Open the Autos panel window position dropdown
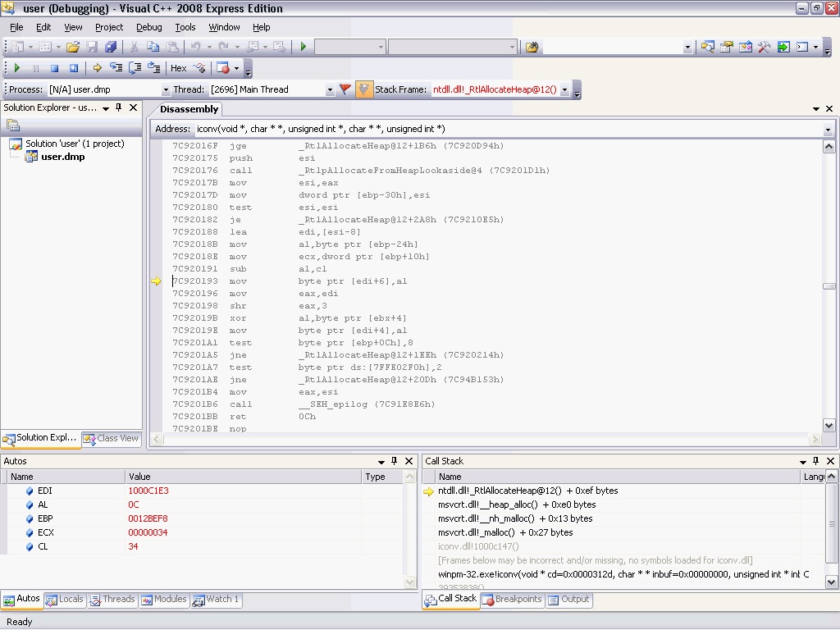Screen dimensions: 840x630 381,461
